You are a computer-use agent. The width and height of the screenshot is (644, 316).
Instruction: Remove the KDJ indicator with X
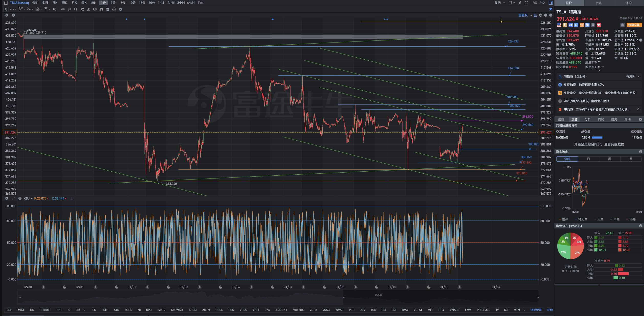click(20, 198)
